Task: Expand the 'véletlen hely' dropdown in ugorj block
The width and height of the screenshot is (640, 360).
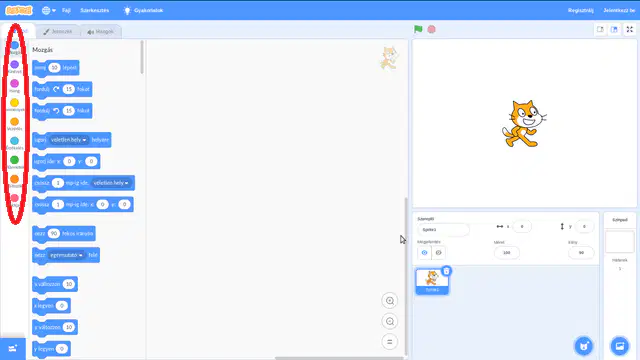Action: coord(69,140)
